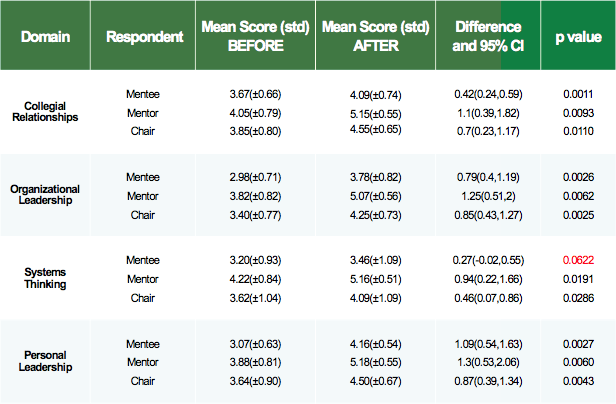Screen dimensions: 616x404
Task: Click the p value column header
Action: point(578,37)
